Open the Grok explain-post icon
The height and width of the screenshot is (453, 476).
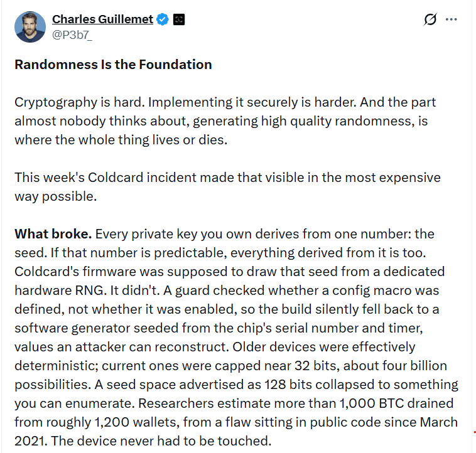coord(430,19)
